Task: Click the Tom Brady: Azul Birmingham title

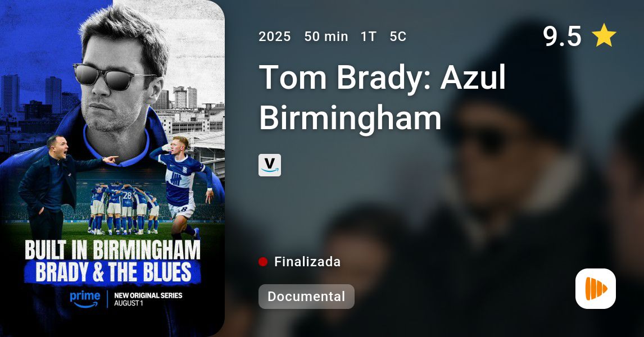Action: point(382,97)
